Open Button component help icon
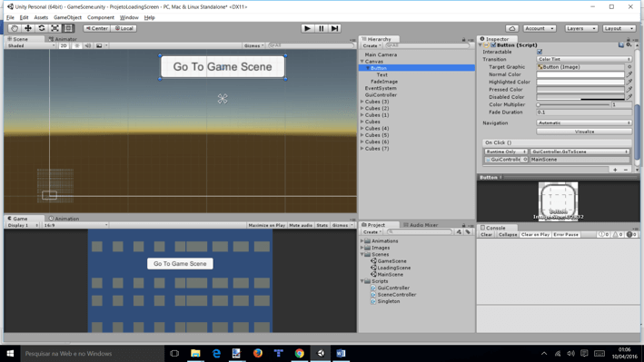The image size is (644, 362). click(621, 45)
